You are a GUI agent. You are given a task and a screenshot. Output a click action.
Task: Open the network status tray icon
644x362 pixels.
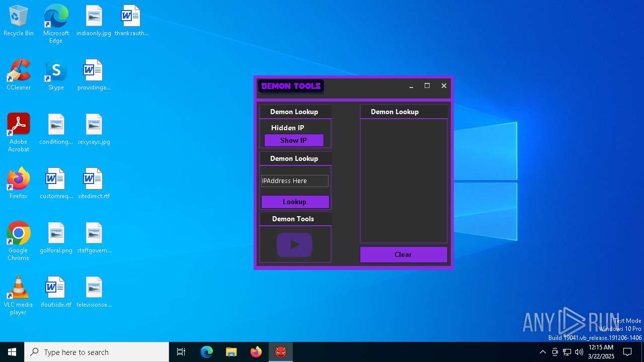tap(567, 352)
